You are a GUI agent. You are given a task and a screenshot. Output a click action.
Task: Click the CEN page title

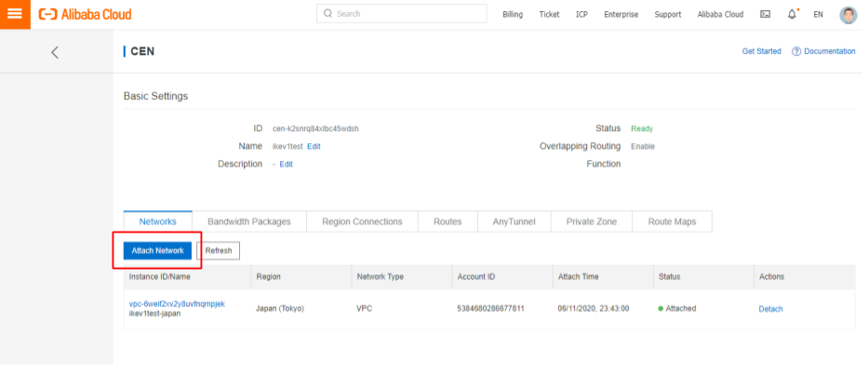(142, 51)
